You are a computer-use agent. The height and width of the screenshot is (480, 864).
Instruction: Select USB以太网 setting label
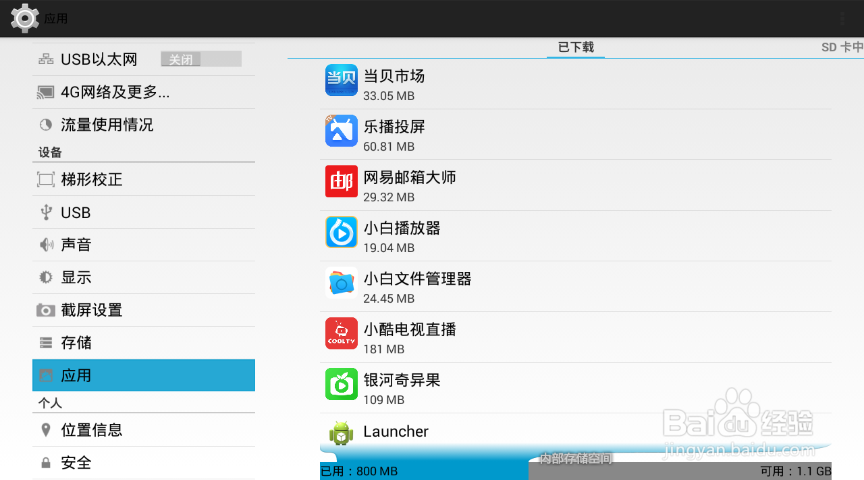point(99,59)
